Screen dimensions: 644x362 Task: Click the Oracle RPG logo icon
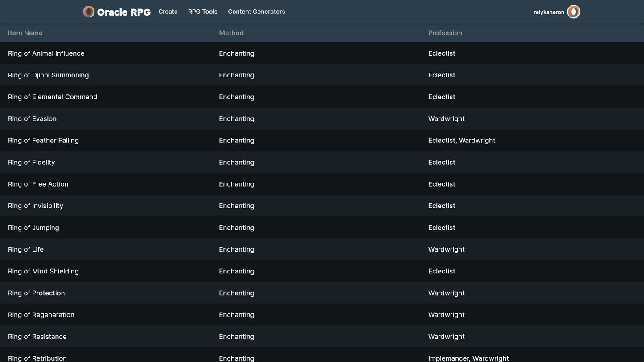pyautogui.click(x=89, y=12)
